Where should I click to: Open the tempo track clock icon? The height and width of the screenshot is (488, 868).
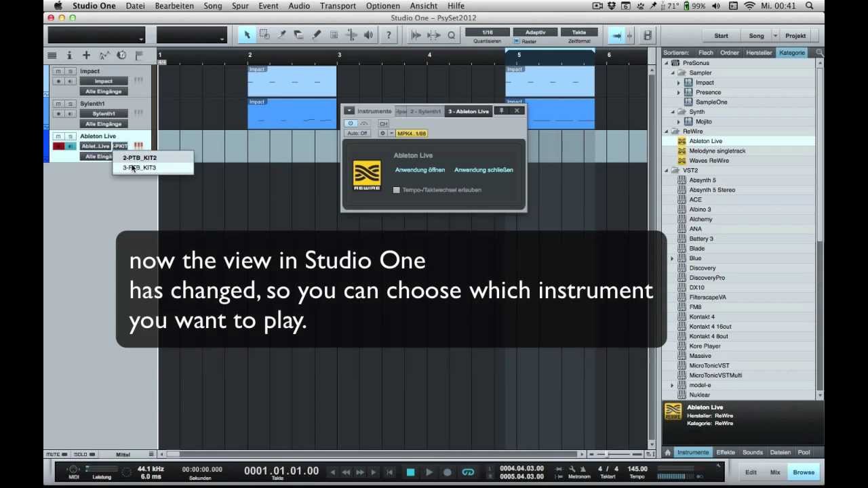[x=121, y=56]
